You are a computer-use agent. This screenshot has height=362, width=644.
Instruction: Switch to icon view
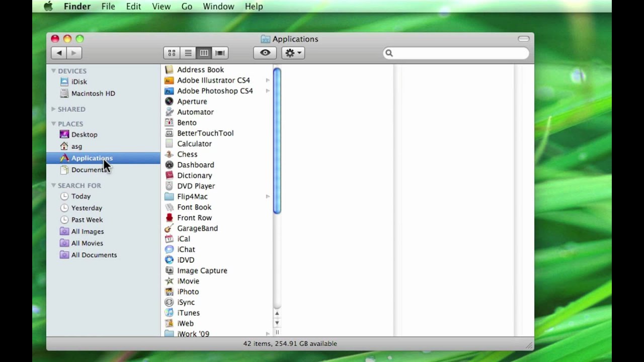[172, 53]
